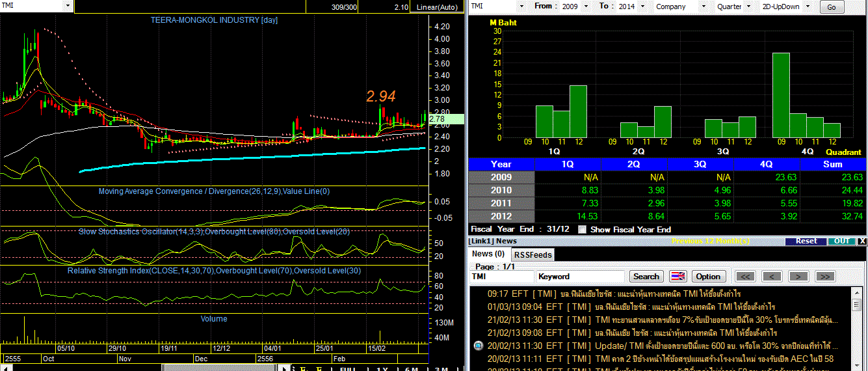The image size is (868, 371).
Task: Go to previous news page with < button
Action: coord(772,277)
